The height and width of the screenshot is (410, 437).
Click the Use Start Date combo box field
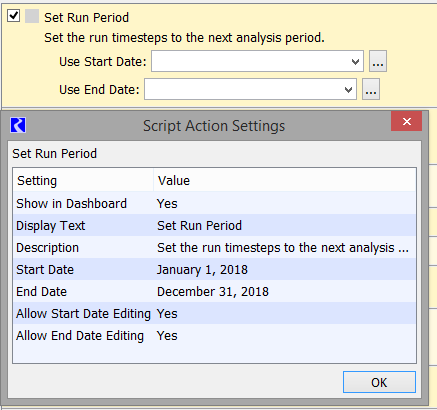coord(257,61)
